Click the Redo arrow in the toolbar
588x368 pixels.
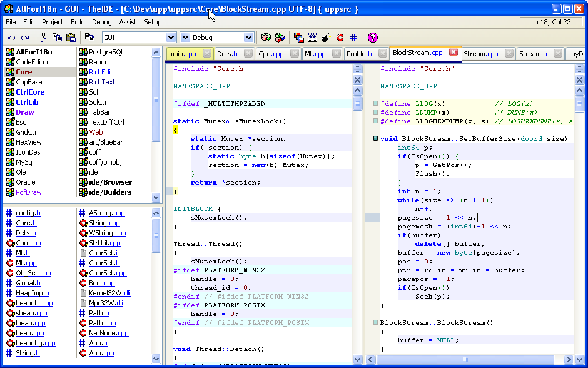tap(25, 38)
